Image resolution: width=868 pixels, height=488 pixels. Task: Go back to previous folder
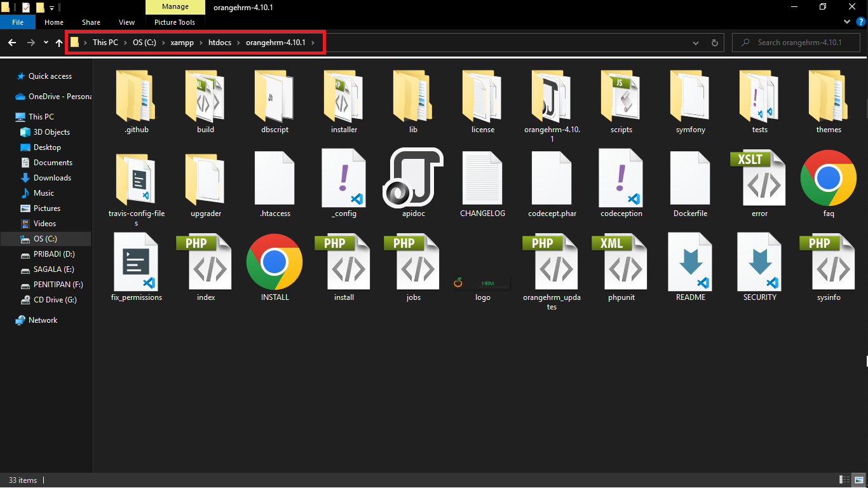click(12, 43)
